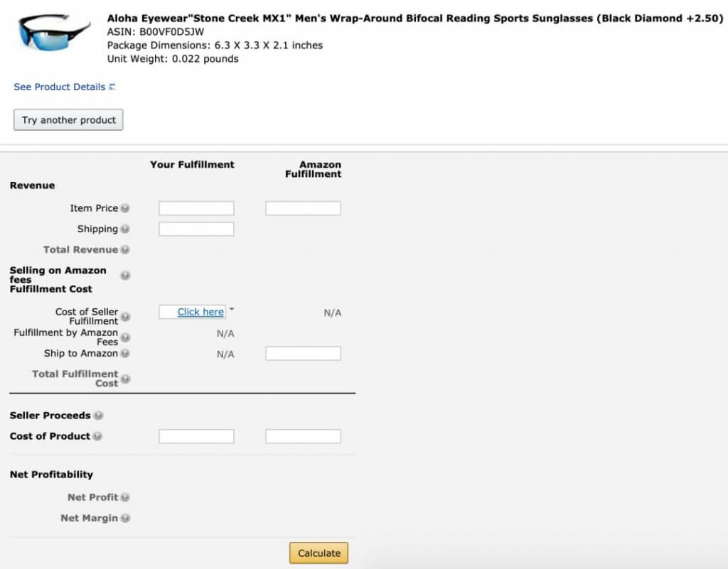
Task: Focus the Shipping input field
Action: coord(196,229)
